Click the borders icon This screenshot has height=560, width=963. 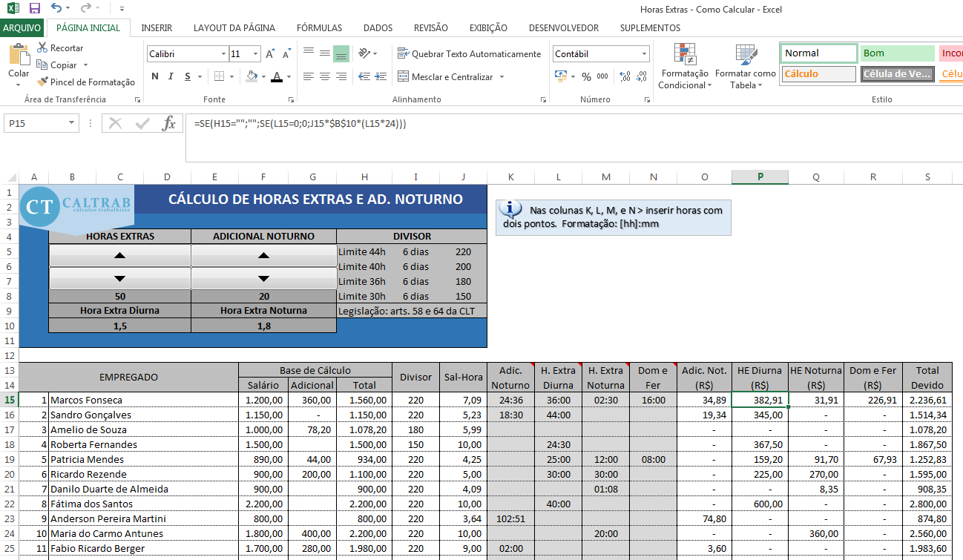click(x=220, y=76)
